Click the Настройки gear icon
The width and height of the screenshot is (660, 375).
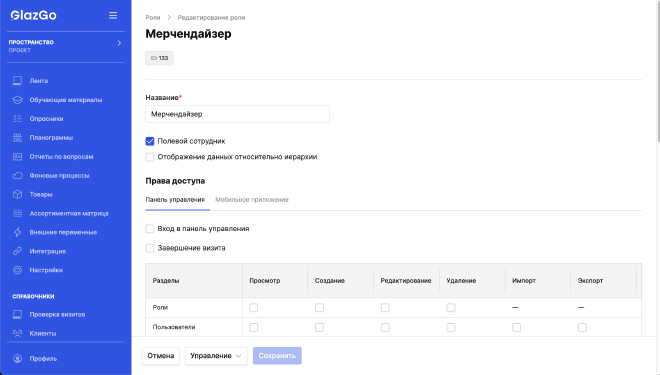[17, 270]
